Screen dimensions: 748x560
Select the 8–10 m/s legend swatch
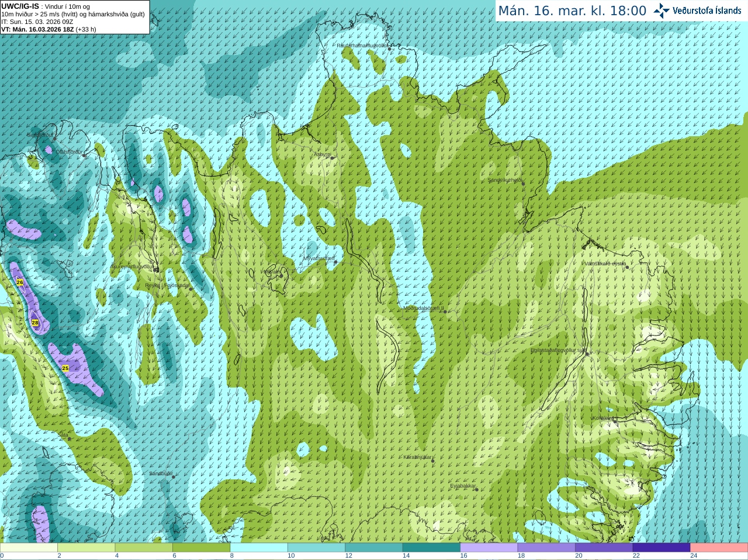[x=259, y=548]
